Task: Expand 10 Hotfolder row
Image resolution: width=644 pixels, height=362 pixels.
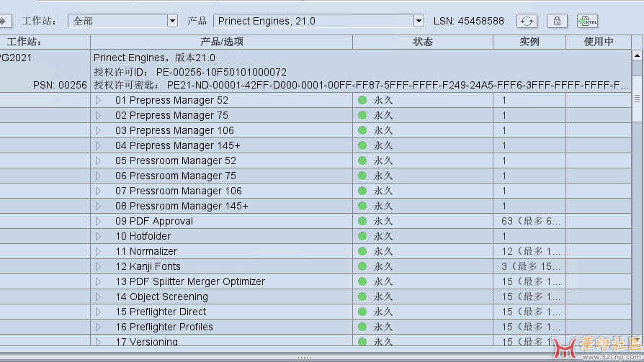Action: (98, 236)
